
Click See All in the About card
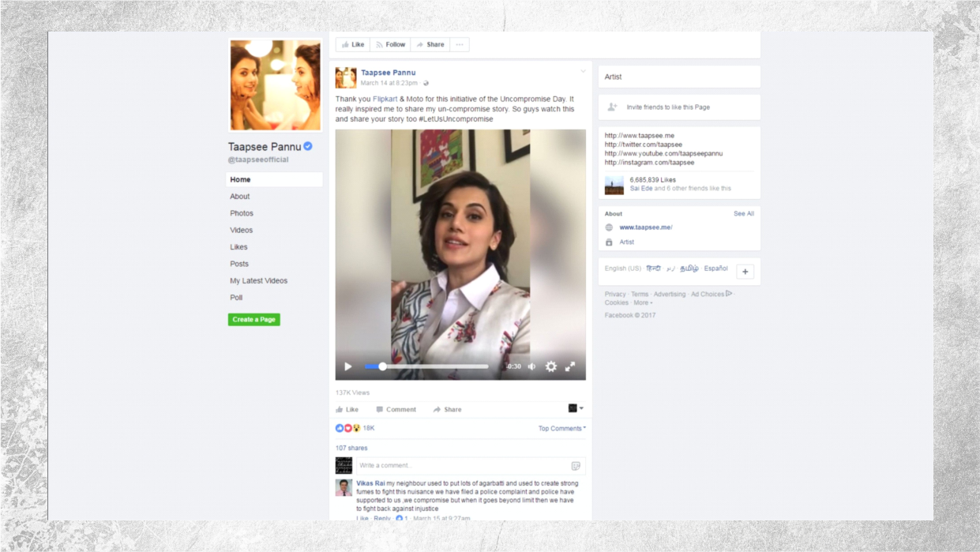(x=744, y=214)
